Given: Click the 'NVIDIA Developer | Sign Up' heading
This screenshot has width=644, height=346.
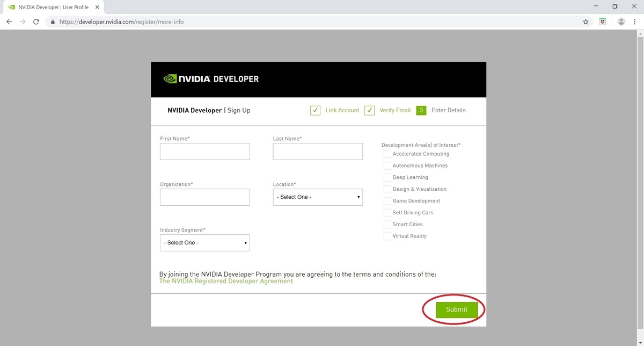Looking at the screenshot, I should coord(209,110).
